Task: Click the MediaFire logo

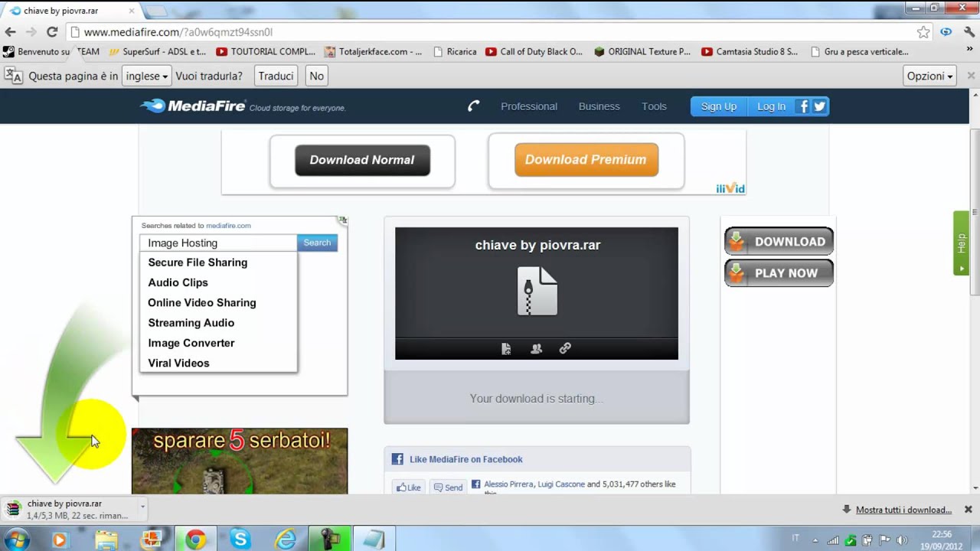Action: [x=193, y=106]
